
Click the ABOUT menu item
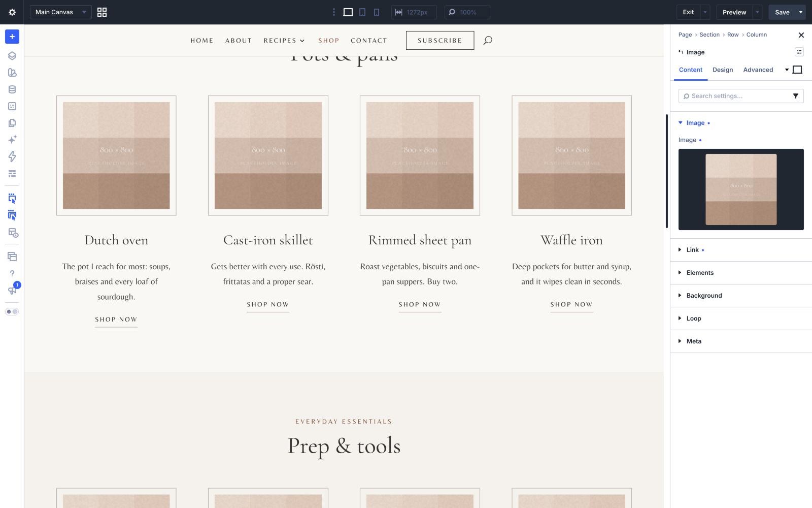coord(239,41)
